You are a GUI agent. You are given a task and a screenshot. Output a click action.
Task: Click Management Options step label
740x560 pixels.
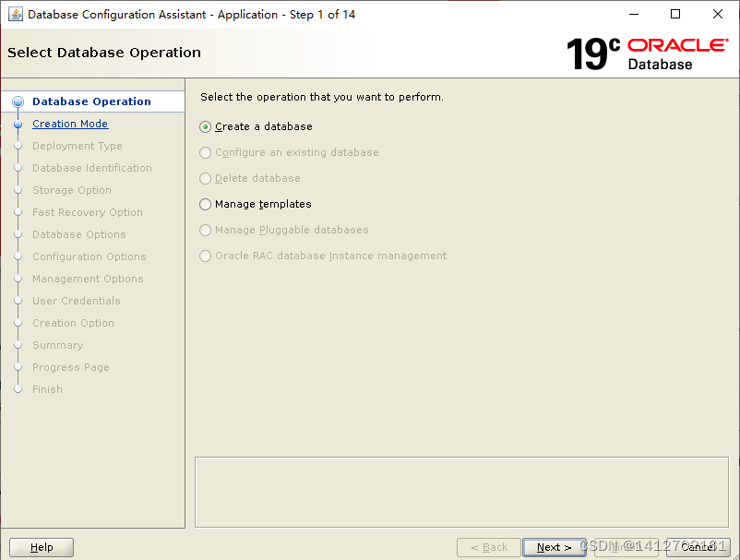88,279
